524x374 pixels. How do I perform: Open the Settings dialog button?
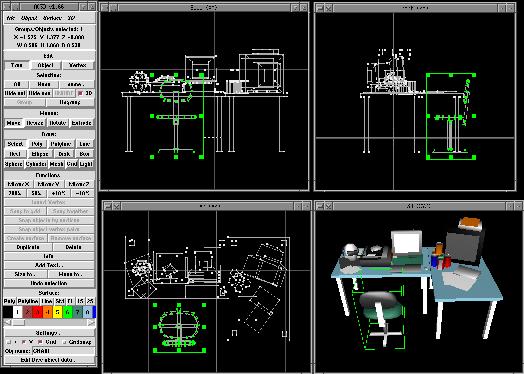click(x=49, y=333)
